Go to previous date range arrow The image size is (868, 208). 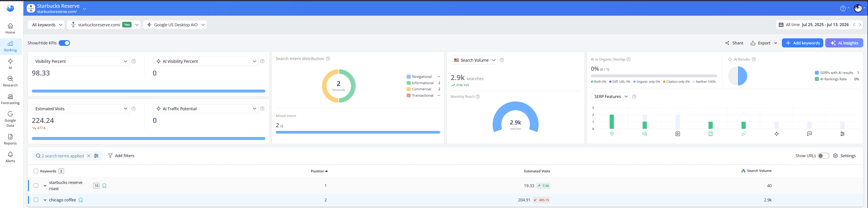(x=854, y=24)
